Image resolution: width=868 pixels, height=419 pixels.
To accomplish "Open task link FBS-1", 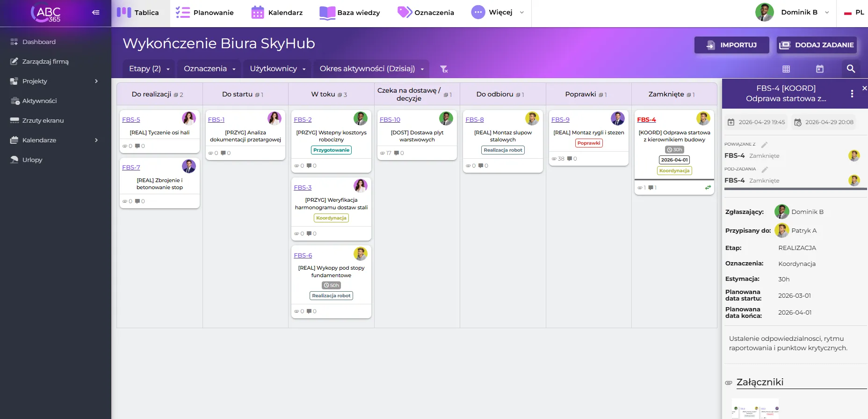I will (x=216, y=120).
